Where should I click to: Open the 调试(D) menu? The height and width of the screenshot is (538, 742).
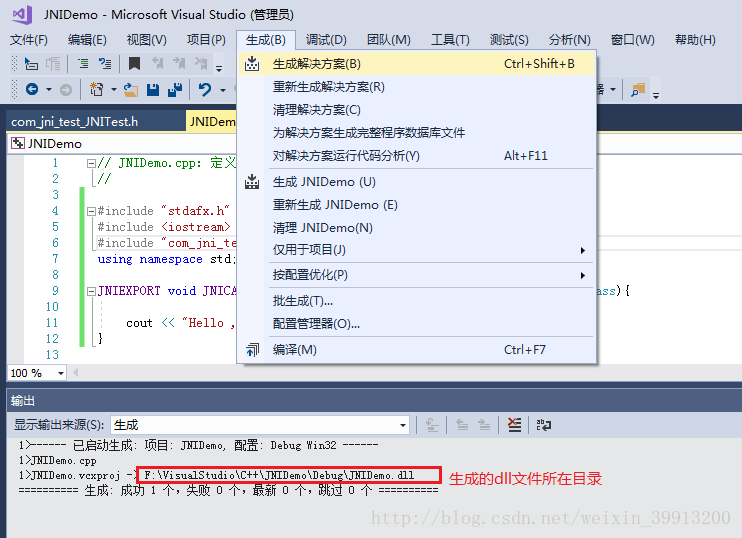tap(326, 40)
